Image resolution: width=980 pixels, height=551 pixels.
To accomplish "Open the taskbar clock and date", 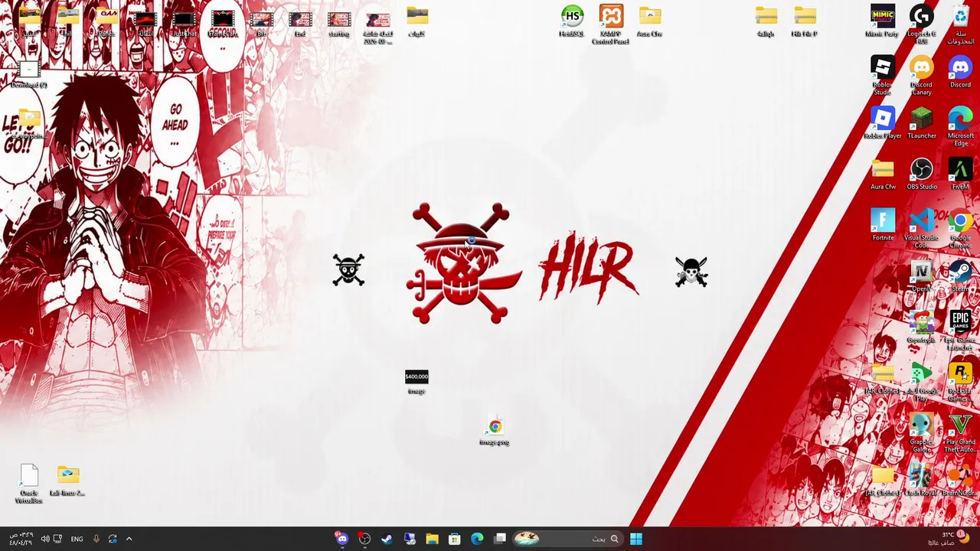I will tap(21, 539).
